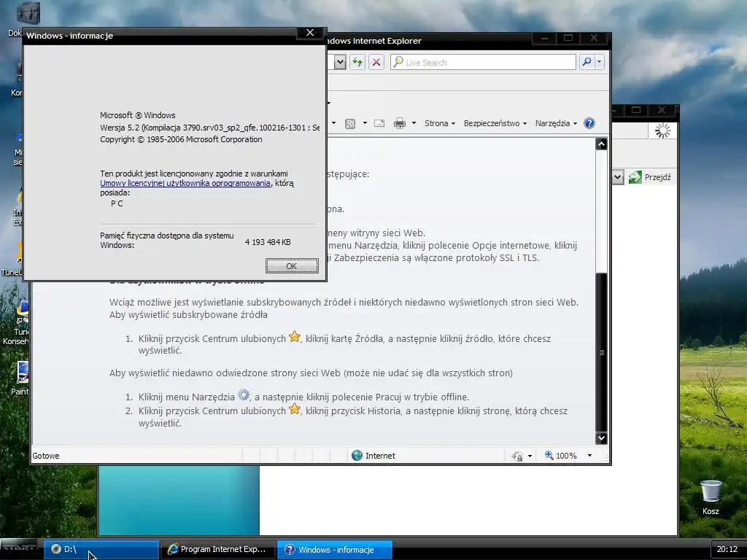Open the Narzędzia menu
The image size is (747, 560).
(x=556, y=123)
